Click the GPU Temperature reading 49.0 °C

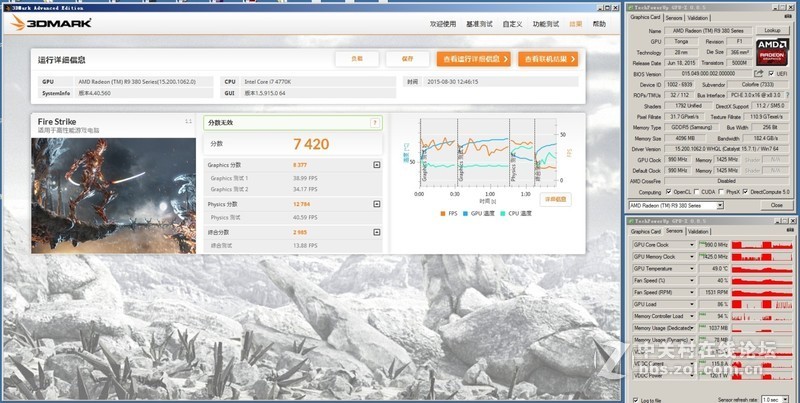(x=714, y=268)
